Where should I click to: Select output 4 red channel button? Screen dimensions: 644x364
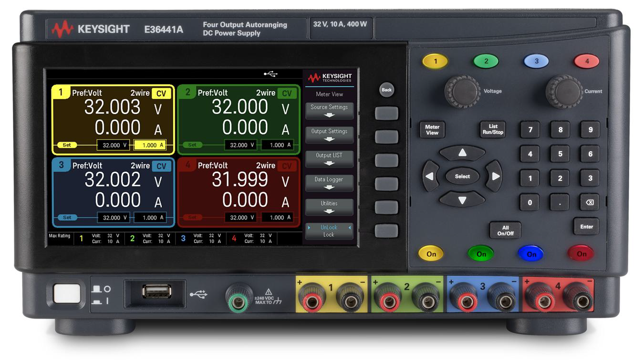pyautogui.click(x=587, y=61)
